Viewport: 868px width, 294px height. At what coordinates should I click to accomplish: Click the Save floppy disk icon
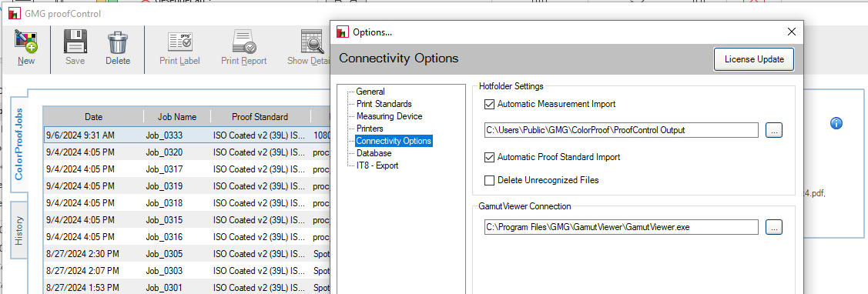75,42
